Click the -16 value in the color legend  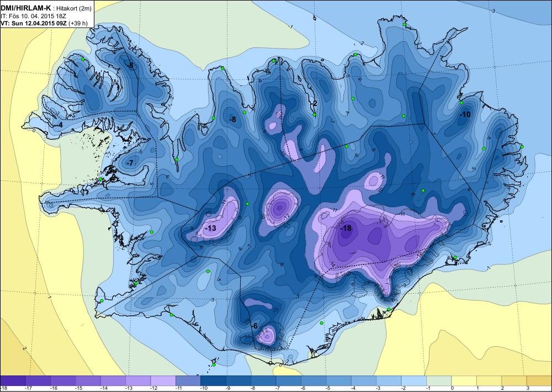[54, 389]
